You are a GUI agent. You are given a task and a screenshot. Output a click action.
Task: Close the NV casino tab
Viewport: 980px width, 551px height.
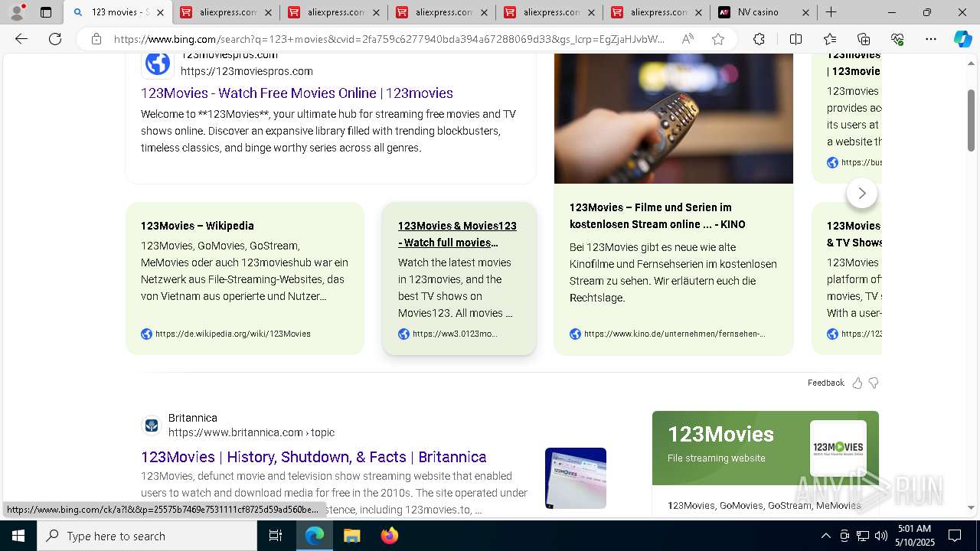pos(806,12)
